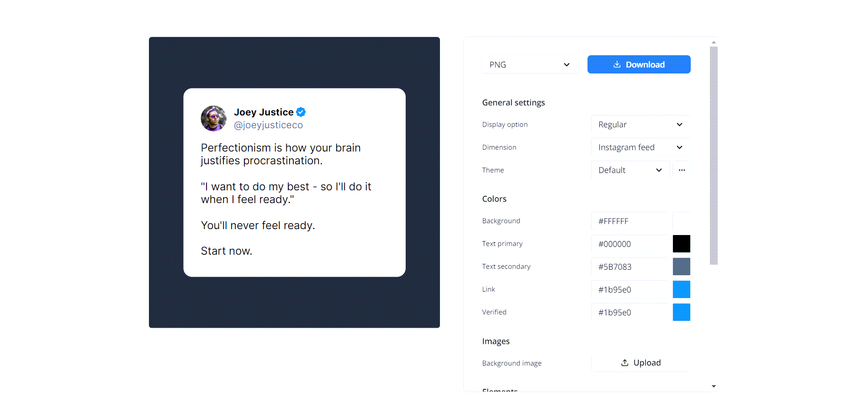Click the black Text primary color swatch
The width and height of the screenshot is (868, 398).
(x=681, y=244)
